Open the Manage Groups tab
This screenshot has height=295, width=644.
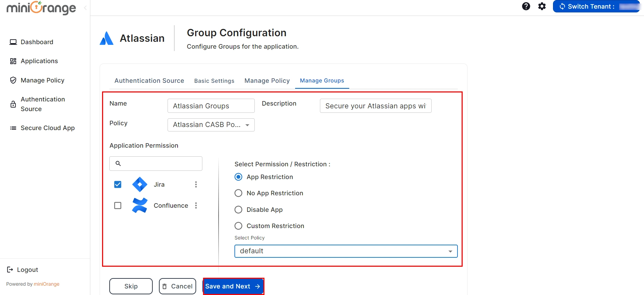[322, 80]
